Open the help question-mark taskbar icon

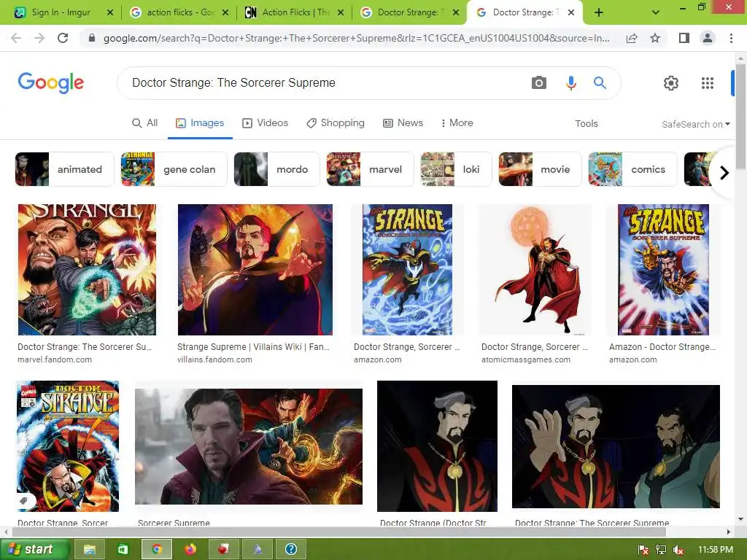point(290,550)
